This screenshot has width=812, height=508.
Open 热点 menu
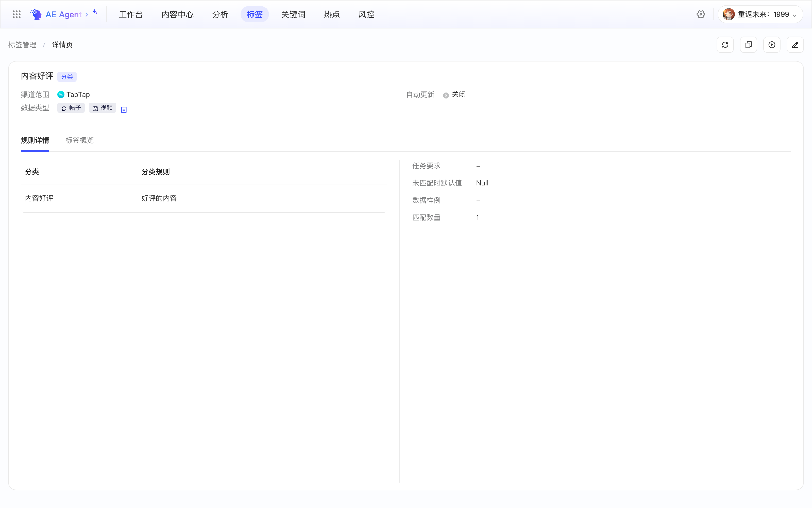coord(332,14)
